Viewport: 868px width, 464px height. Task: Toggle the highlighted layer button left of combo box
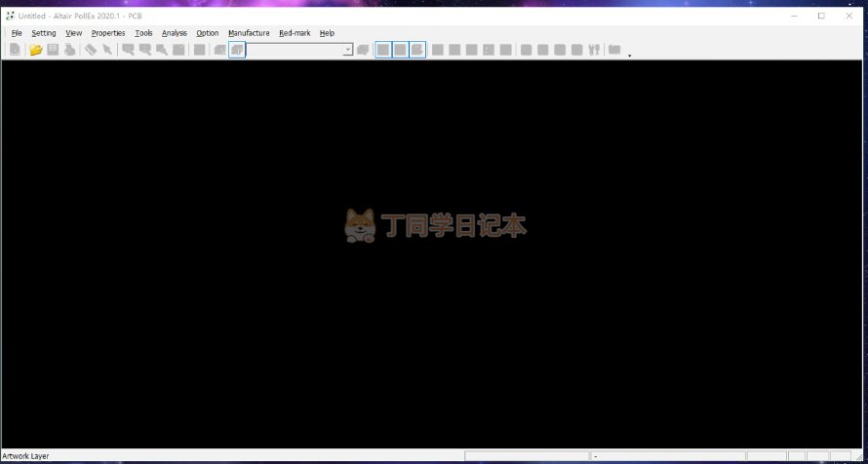click(237, 50)
